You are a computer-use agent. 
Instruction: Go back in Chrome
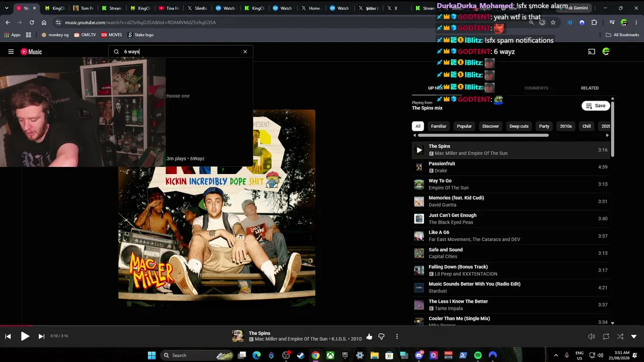point(8,23)
